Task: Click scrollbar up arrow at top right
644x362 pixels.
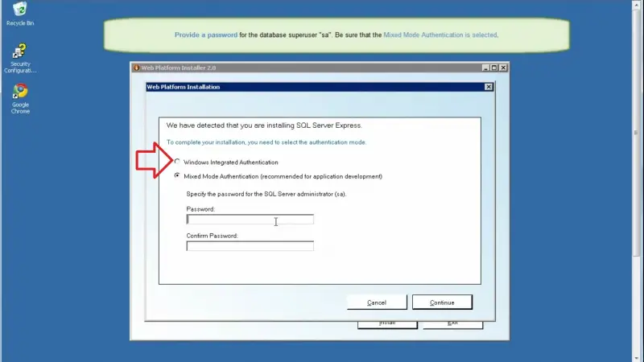Action: click(636, 4)
